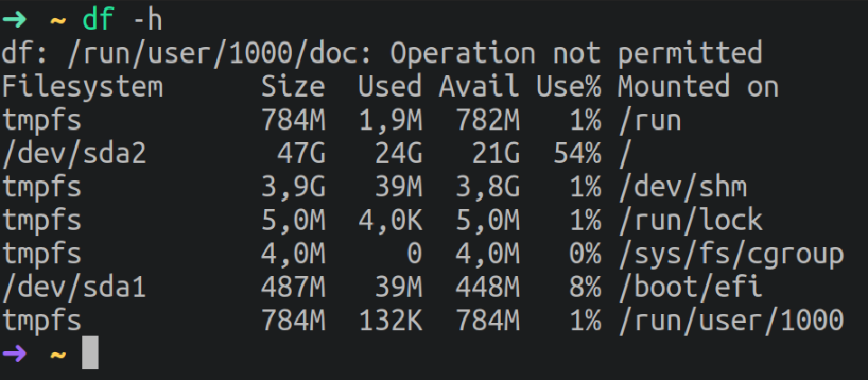Click the 54% usage value
The height and width of the screenshot is (380, 868).
577,154
